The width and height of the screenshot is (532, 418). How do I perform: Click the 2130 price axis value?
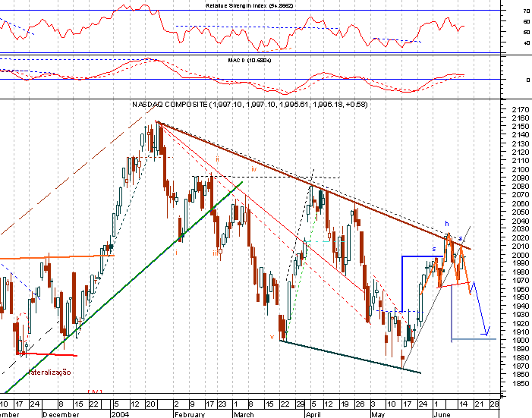[x=520, y=143]
